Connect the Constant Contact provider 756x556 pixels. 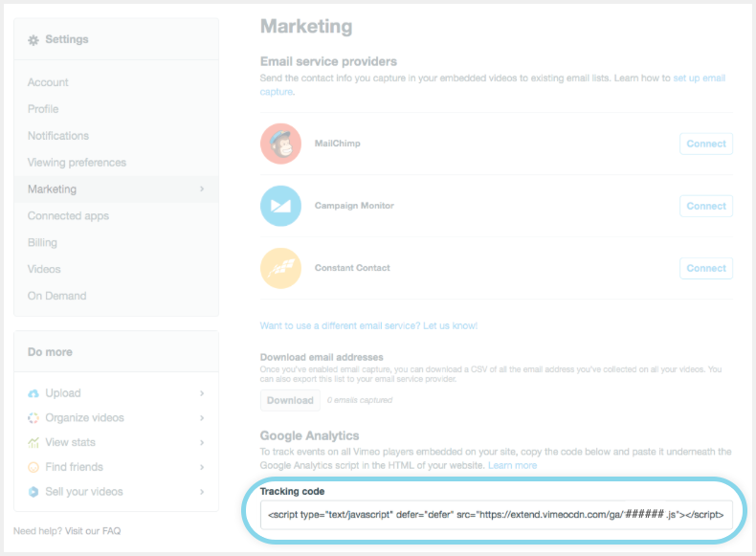pyautogui.click(x=706, y=268)
